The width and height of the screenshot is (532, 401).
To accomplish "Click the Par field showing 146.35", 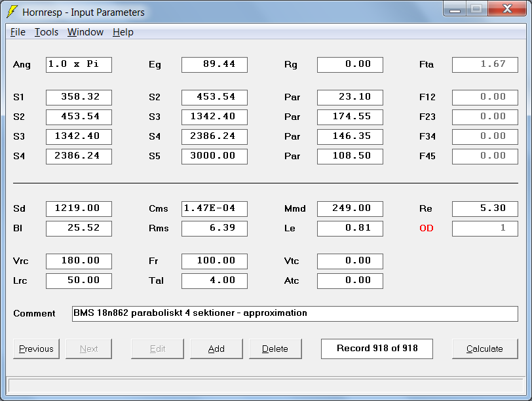I will 350,137.
